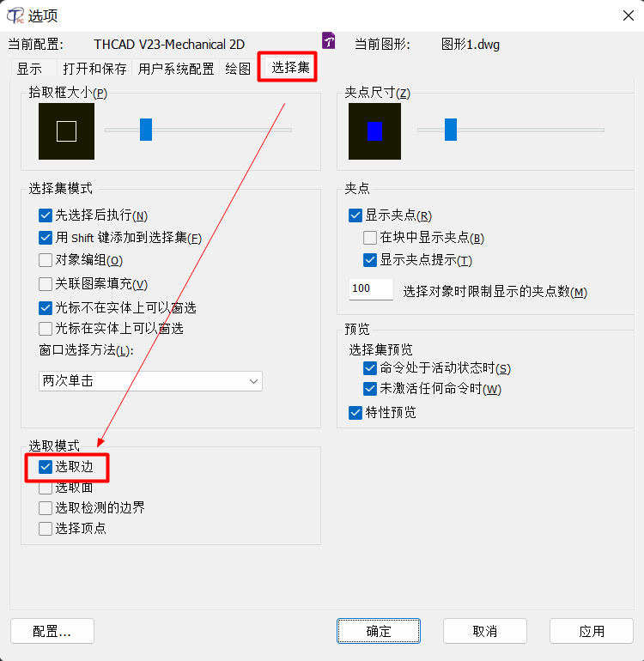Click the 确定 button
Screen dimensions: 644x661
[x=379, y=631]
